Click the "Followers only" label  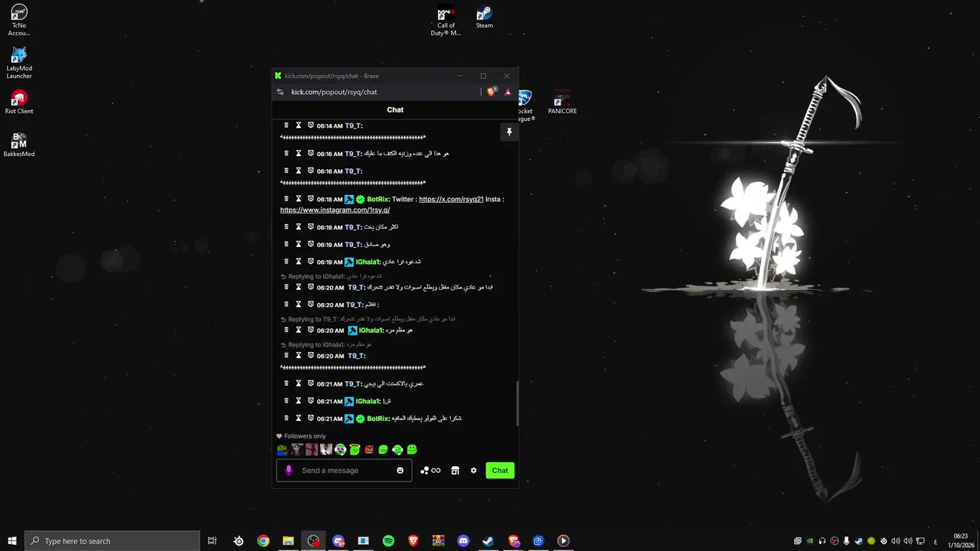click(x=305, y=436)
